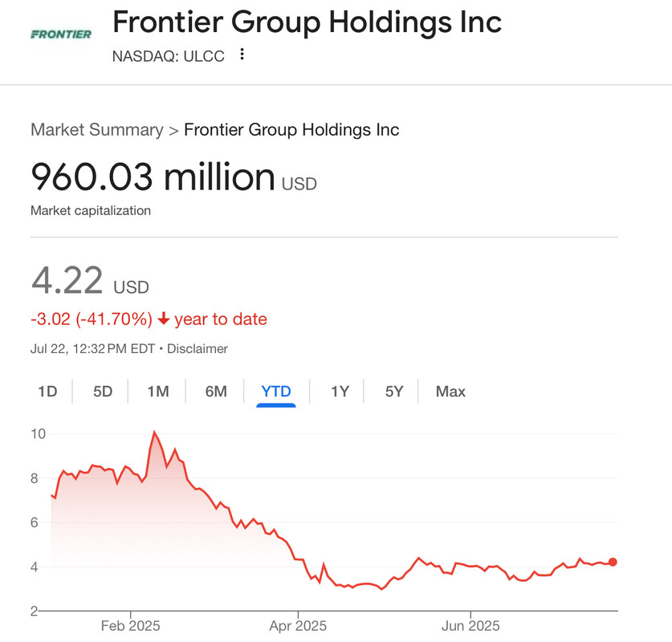Click the 960.03 million market cap value
This screenshot has height=642, width=672.
click(x=153, y=177)
